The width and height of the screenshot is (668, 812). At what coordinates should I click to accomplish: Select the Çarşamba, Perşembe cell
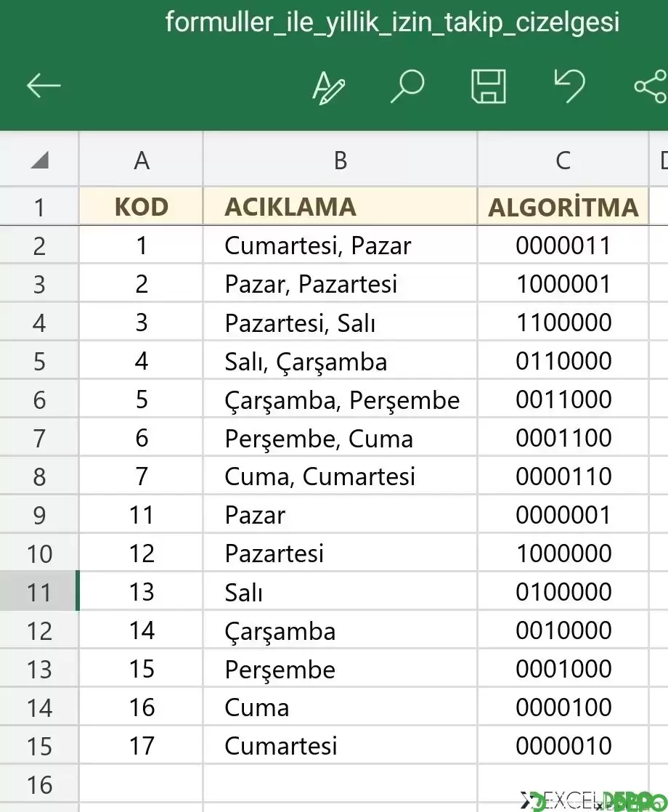(341, 399)
